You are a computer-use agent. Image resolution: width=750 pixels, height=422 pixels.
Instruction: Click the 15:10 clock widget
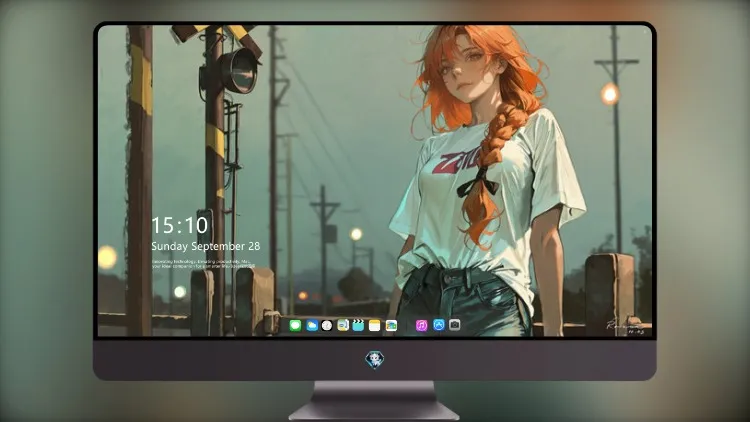[x=180, y=225]
